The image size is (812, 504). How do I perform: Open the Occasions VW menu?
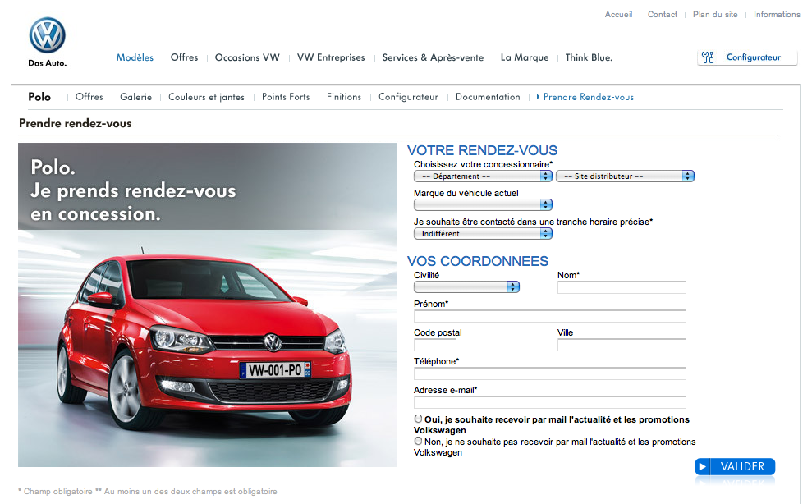point(247,57)
